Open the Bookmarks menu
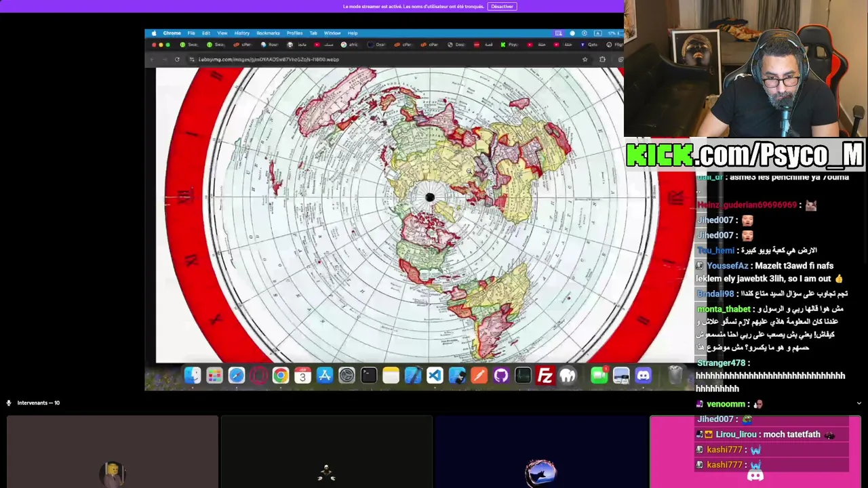 tap(268, 33)
